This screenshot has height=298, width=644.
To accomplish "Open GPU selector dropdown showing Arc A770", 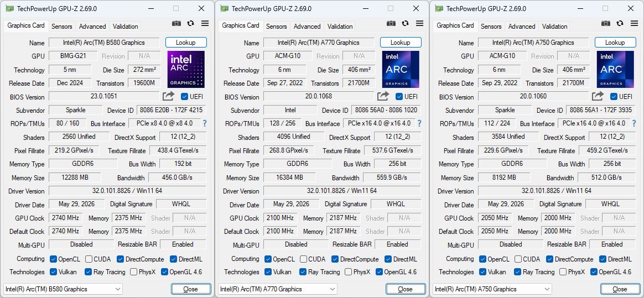I will [278, 289].
